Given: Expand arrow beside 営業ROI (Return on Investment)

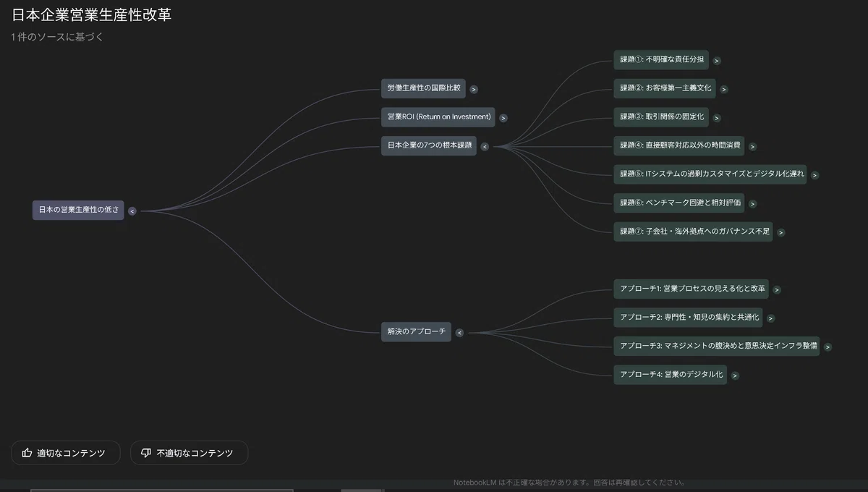Looking at the screenshot, I should pos(503,118).
